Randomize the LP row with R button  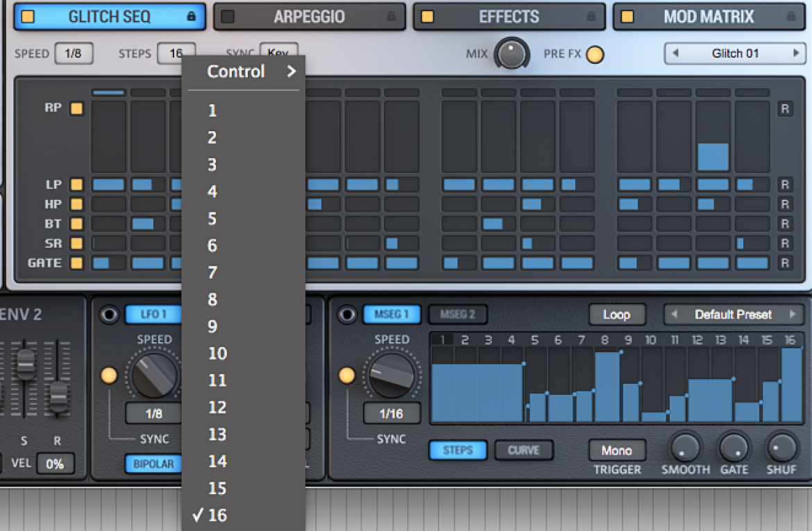pos(785,185)
